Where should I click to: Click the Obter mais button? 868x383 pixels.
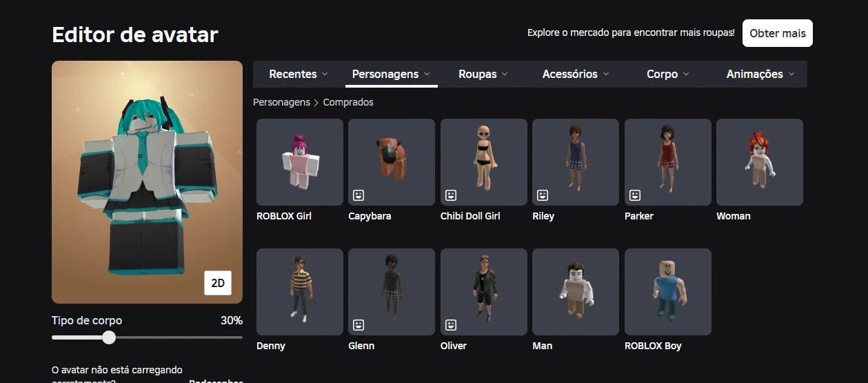pyautogui.click(x=778, y=33)
